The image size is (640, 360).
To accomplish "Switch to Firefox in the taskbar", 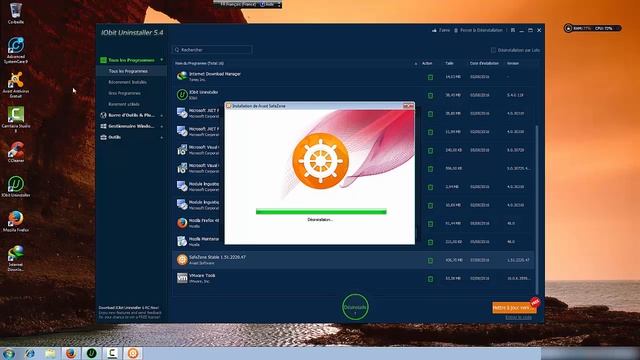I will (71, 353).
